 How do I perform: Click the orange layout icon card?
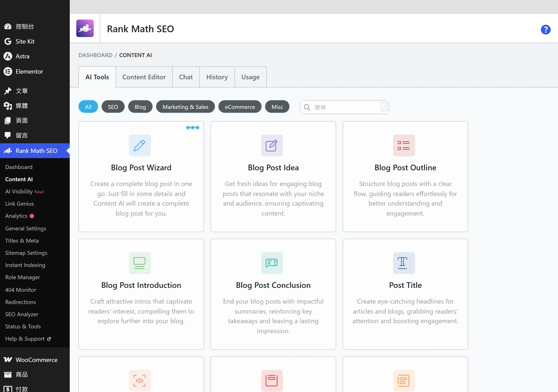[404, 380]
